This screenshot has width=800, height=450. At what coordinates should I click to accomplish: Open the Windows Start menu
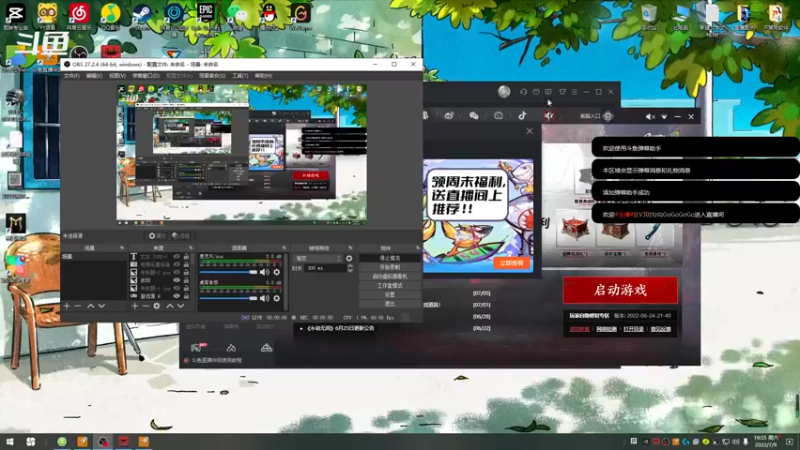10,442
